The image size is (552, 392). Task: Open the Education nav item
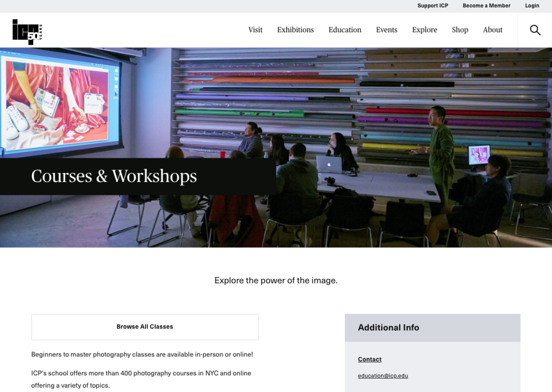[344, 30]
